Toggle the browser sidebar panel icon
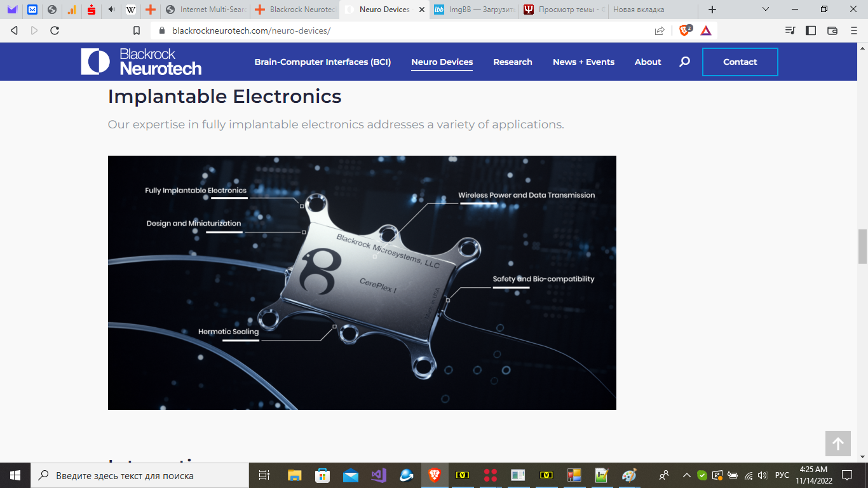868x488 pixels. [811, 30]
